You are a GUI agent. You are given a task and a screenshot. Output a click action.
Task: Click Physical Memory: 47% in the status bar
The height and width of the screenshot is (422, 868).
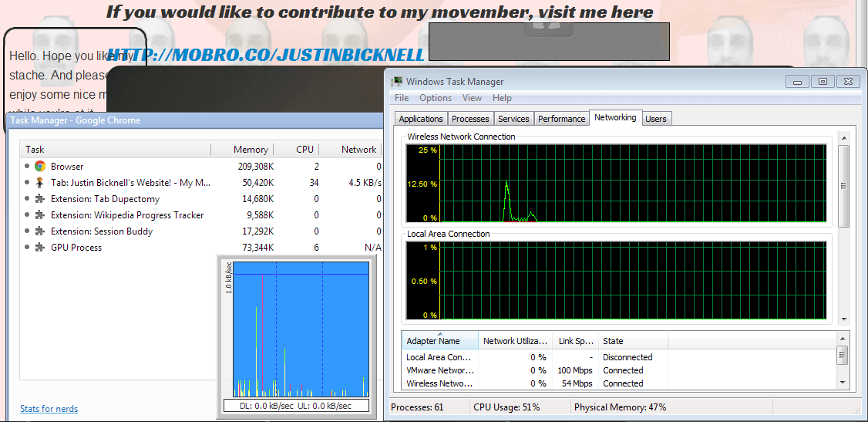click(x=620, y=407)
